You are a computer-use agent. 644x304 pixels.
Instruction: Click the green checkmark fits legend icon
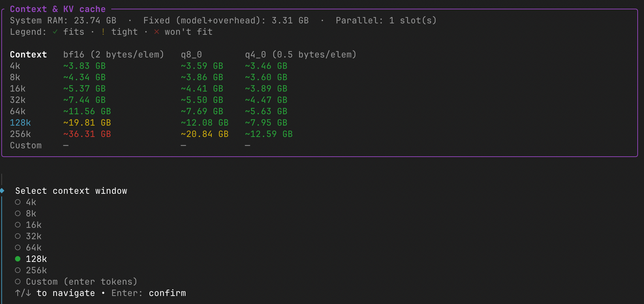[x=55, y=32]
